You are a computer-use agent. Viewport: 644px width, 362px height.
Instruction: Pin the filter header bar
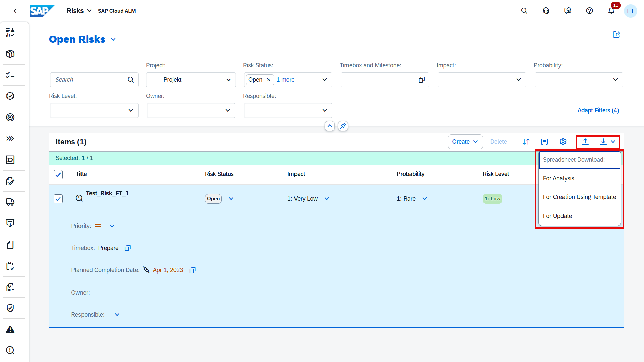coord(343,126)
